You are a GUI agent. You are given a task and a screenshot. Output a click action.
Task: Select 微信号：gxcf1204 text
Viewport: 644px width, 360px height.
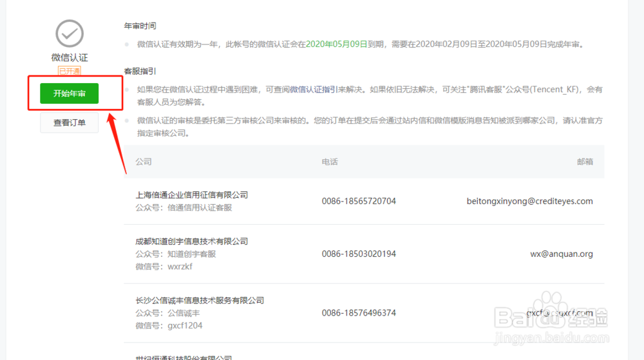[x=169, y=325]
